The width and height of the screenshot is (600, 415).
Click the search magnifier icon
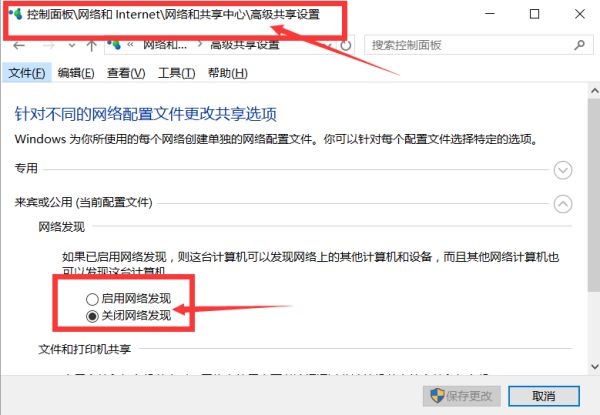pyautogui.click(x=580, y=45)
